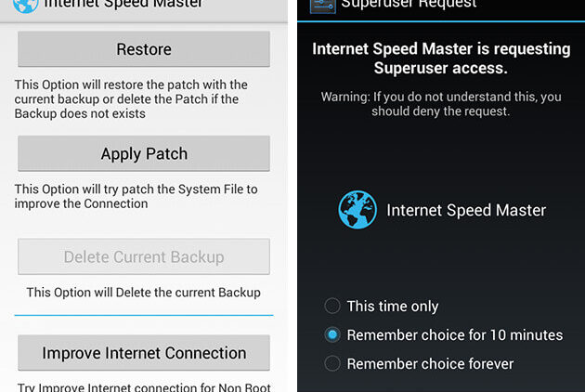The height and width of the screenshot is (392, 585).
Task: Click the Internet Speed Master label in the dialog
Action: click(x=466, y=210)
